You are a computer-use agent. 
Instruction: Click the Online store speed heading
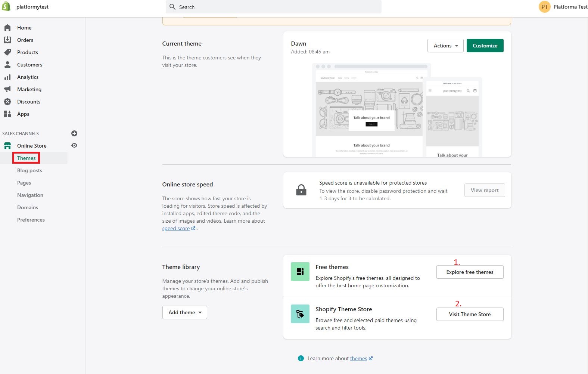[x=187, y=184]
